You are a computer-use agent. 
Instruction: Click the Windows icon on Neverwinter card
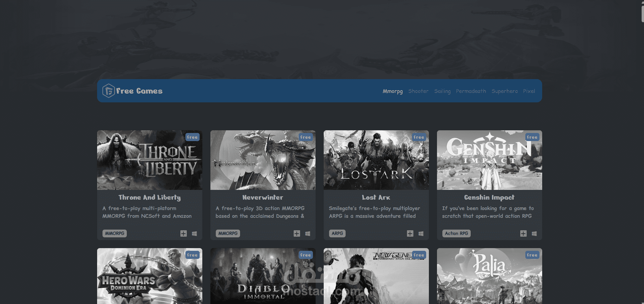(308, 234)
